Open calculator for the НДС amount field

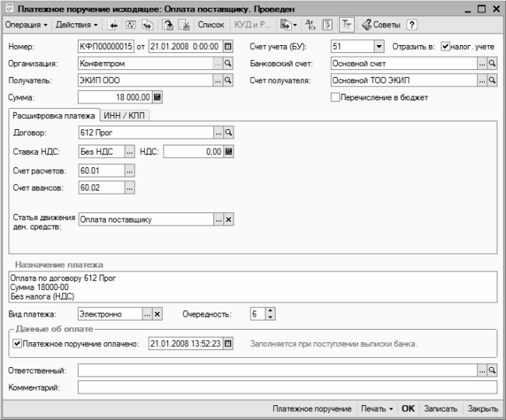point(229,152)
